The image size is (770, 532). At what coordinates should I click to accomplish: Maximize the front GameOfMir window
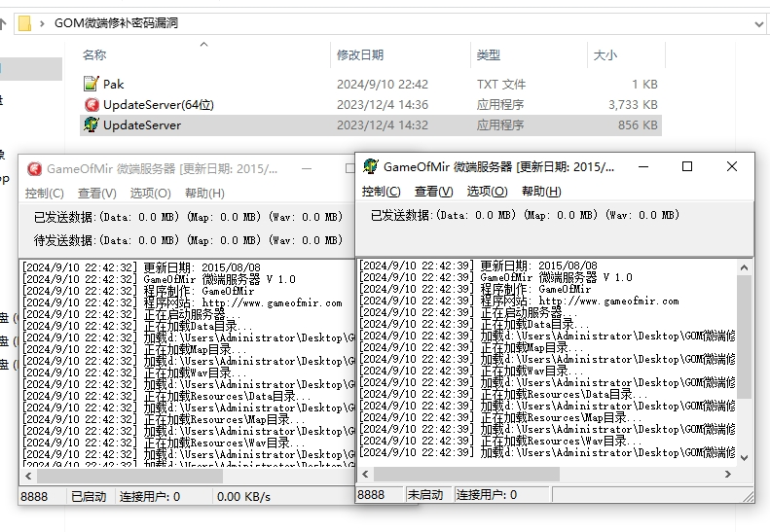click(x=687, y=167)
